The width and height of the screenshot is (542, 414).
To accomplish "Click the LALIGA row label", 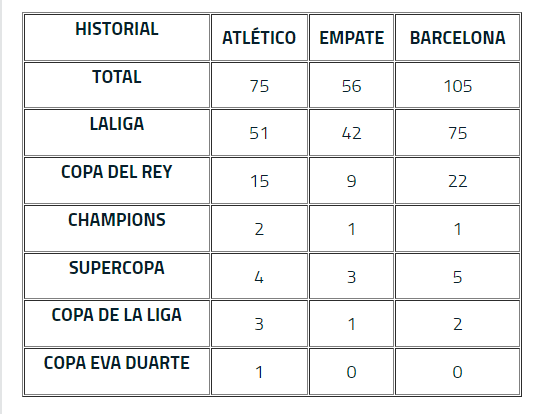I will (117, 124).
